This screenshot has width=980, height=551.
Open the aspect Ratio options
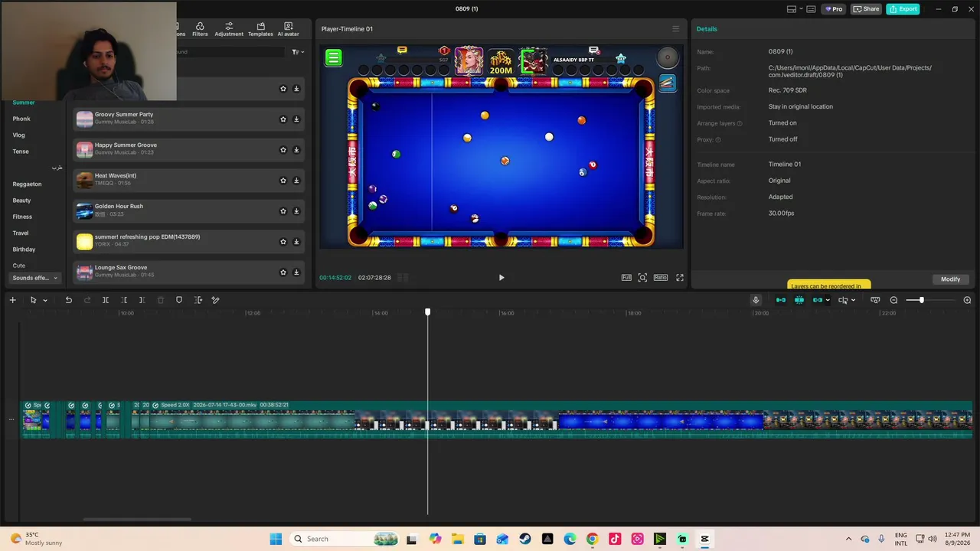pyautogui.click(x=660, y=278)
